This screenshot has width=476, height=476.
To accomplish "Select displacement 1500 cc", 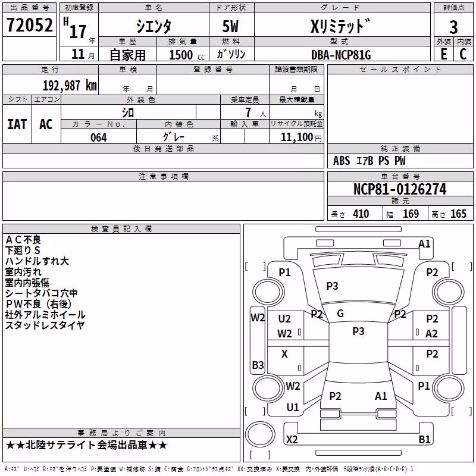I will [187, 55].
